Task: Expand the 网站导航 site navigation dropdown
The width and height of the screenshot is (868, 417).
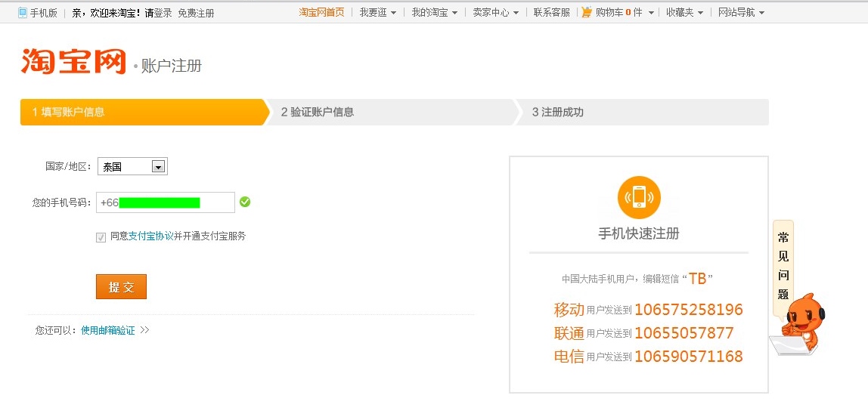Action: [741, 12]
